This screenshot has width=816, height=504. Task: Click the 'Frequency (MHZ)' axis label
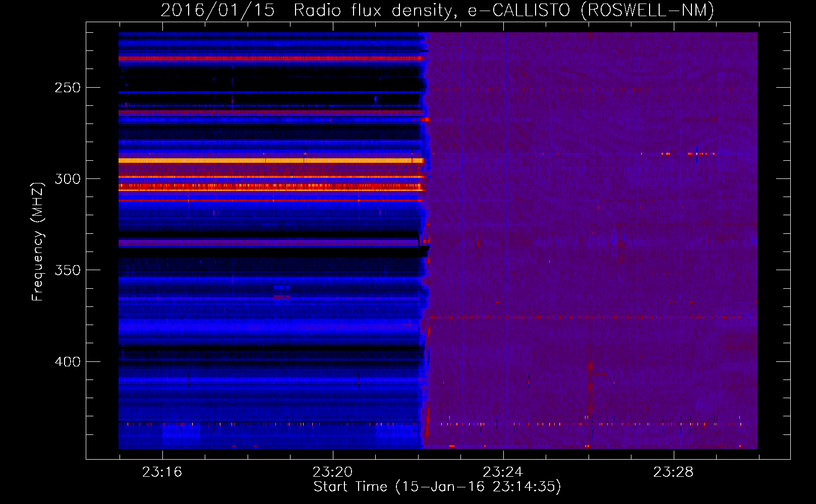[38, 241]
